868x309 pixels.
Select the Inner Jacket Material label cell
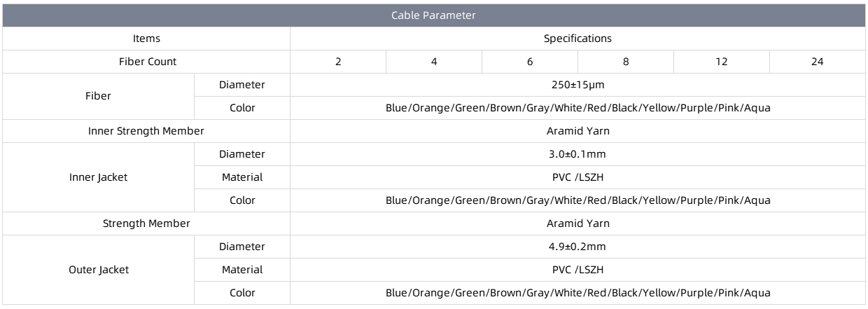[x=242, y=177]
